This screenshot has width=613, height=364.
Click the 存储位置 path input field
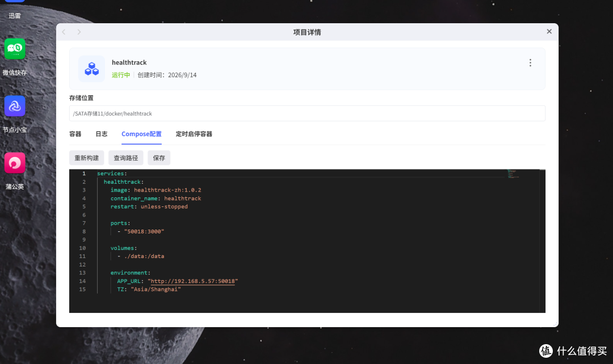(307, 113)
